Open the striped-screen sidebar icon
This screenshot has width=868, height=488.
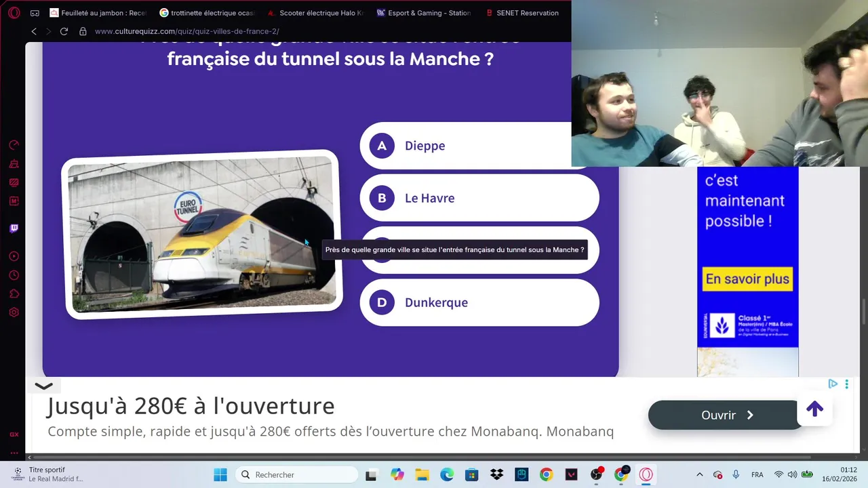tap(14, 182)
